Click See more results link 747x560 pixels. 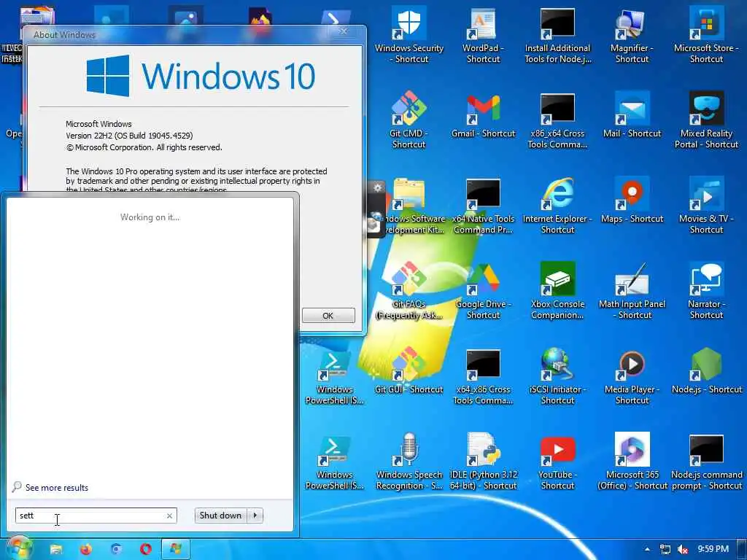click(x=57, y=488)
